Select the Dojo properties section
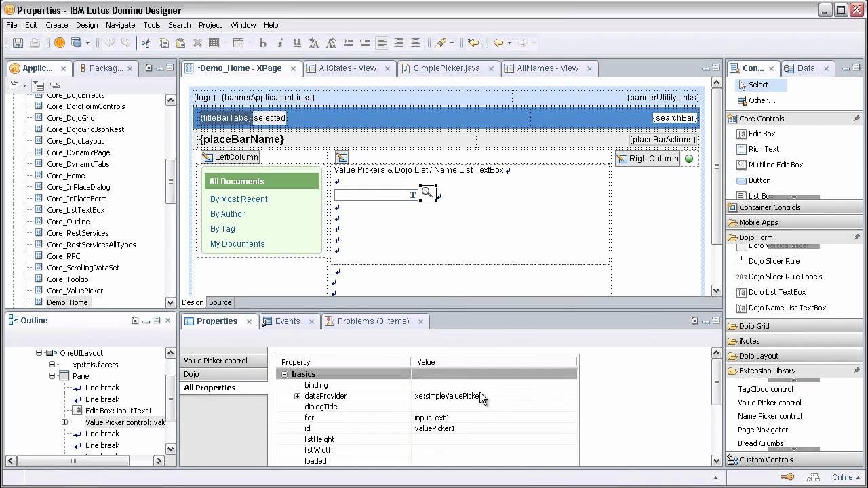 click(x=223, y=374)
